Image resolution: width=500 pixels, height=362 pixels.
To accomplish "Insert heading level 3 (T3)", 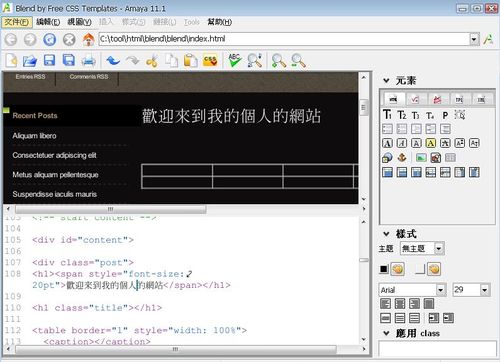I will tap(416, 115).
